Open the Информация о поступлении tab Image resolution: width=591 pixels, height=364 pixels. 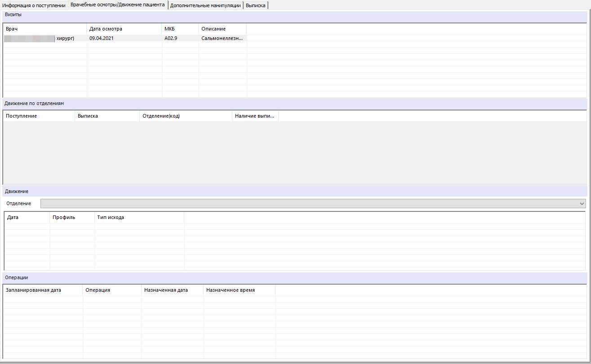pos(34,5)
